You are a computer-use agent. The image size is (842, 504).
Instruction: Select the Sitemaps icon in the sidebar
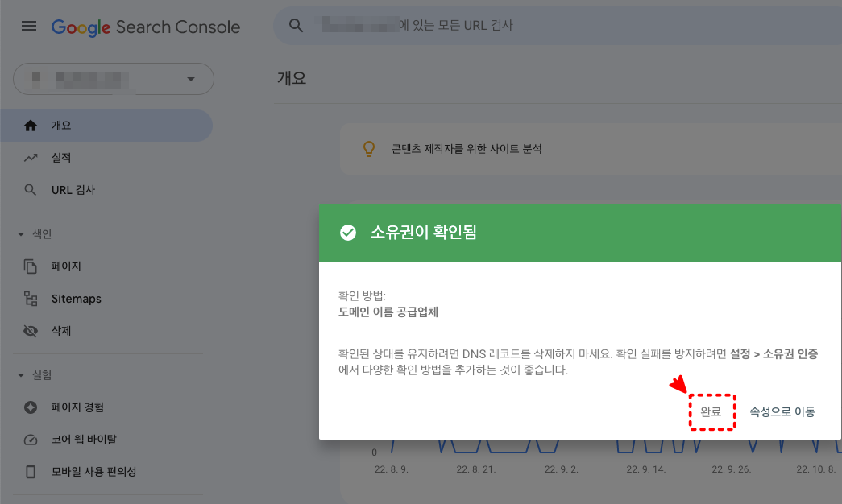[31, 298]
